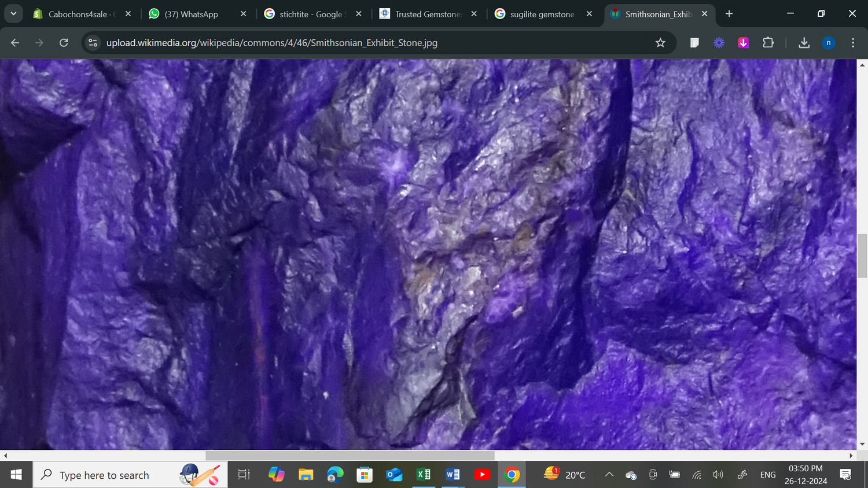Reload the current page
Viewport: 868px width, 488px height.
pos(64,43)
